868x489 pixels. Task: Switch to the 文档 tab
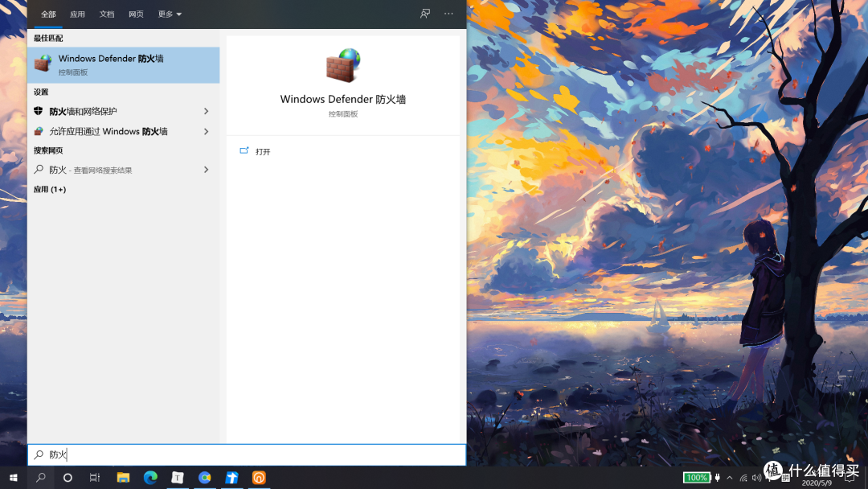107,14
